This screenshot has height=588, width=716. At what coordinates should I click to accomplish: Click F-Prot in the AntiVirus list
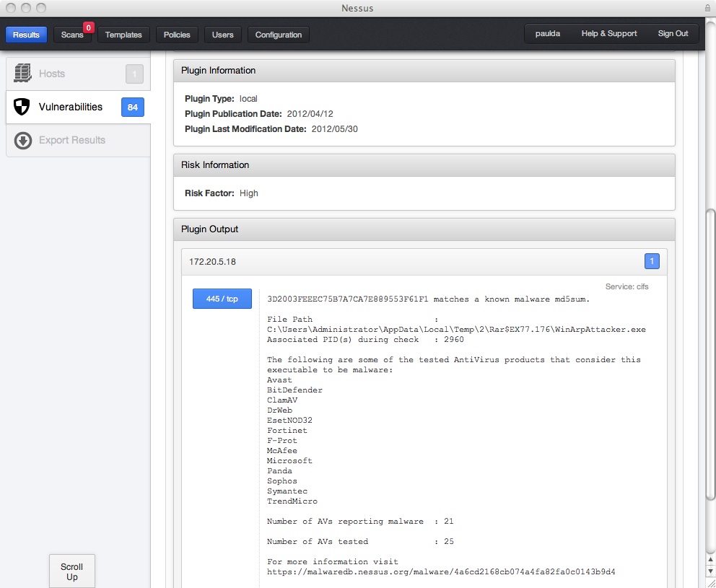tap(282, 441)
